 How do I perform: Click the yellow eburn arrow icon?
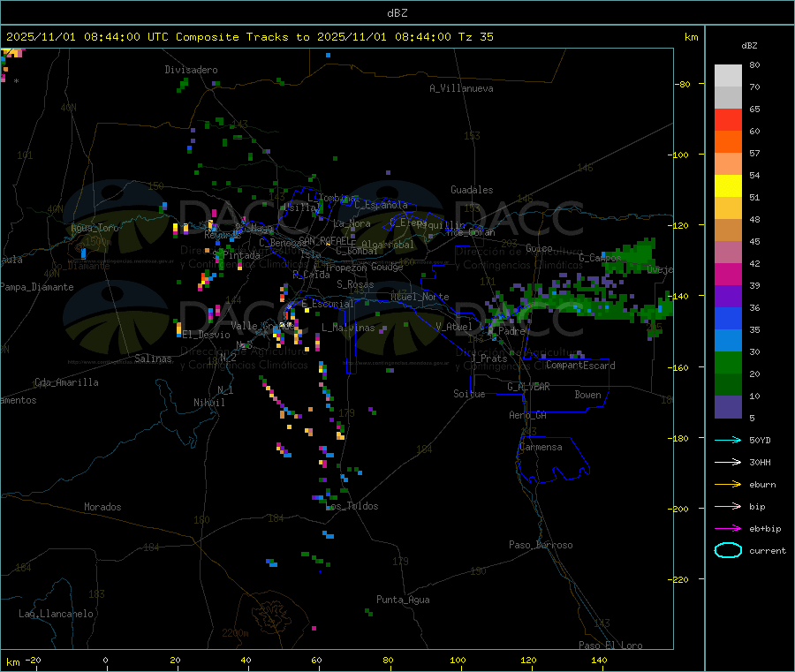[x=728, y=484]
